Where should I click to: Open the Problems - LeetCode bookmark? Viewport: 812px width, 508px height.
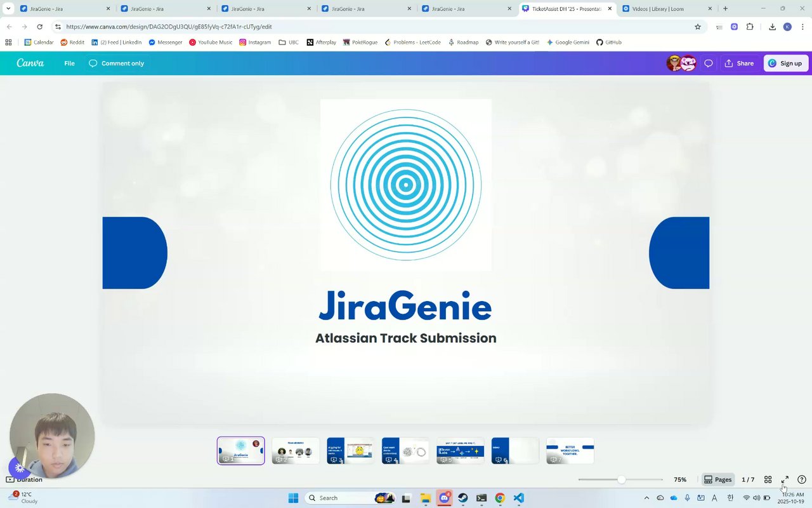coord(412,43)
